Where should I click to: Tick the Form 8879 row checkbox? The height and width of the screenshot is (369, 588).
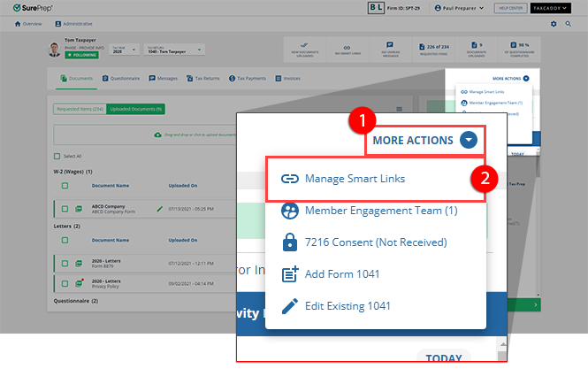tap(65, 264)
